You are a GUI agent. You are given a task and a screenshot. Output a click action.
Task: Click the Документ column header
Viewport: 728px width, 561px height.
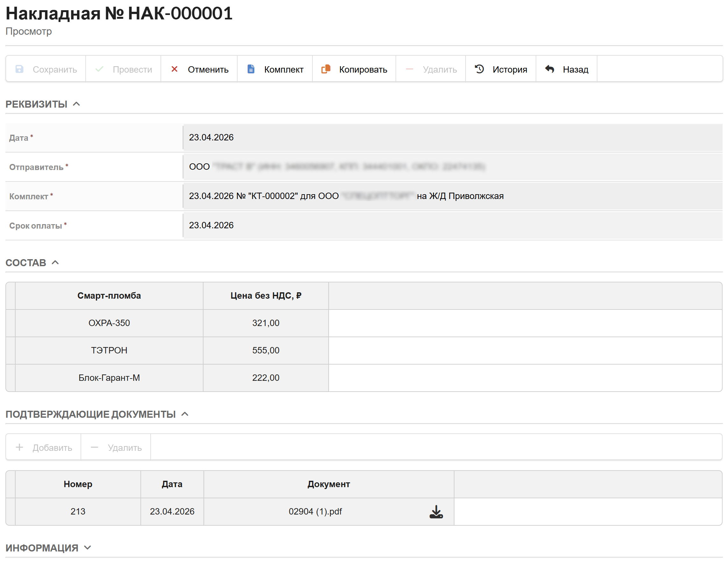pyautogui.click(x=329, y=484)
